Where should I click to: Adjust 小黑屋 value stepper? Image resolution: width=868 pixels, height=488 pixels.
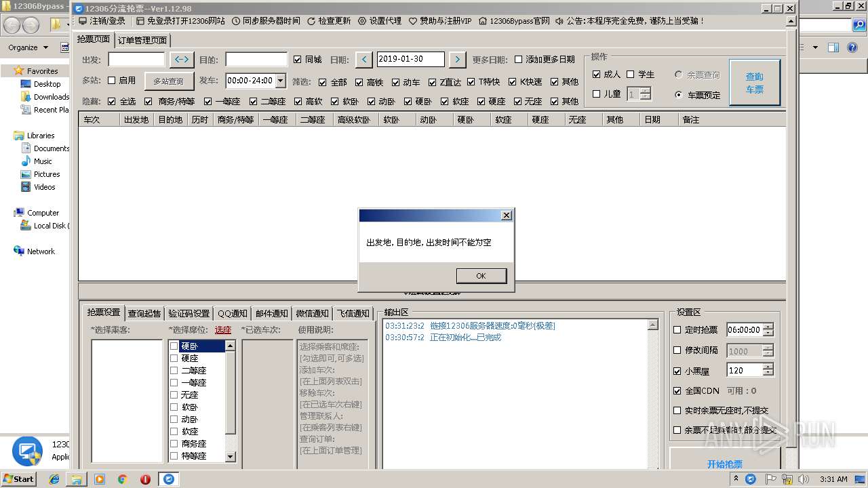[768, 370]
